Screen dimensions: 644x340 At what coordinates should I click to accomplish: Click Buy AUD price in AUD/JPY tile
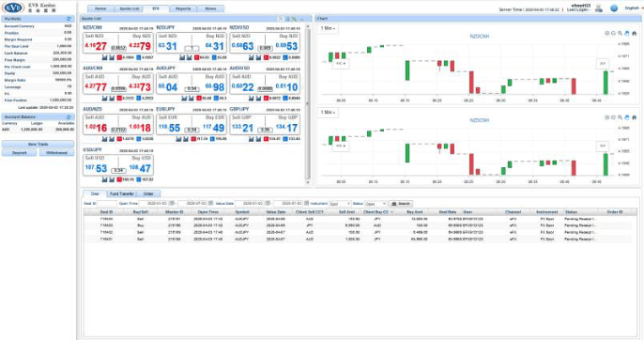click(215, 86)
